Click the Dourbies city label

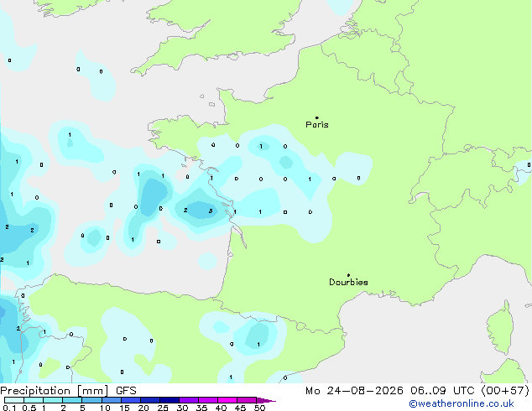(348, 282)
